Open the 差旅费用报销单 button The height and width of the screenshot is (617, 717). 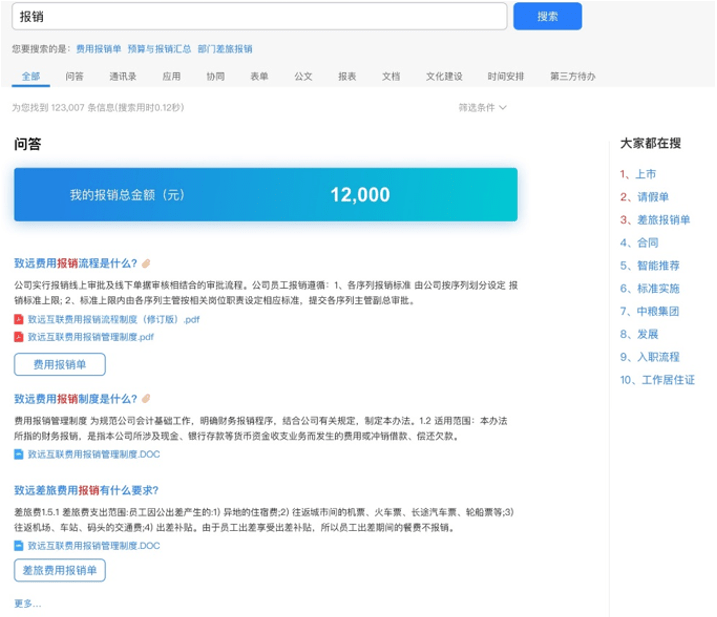60,571
